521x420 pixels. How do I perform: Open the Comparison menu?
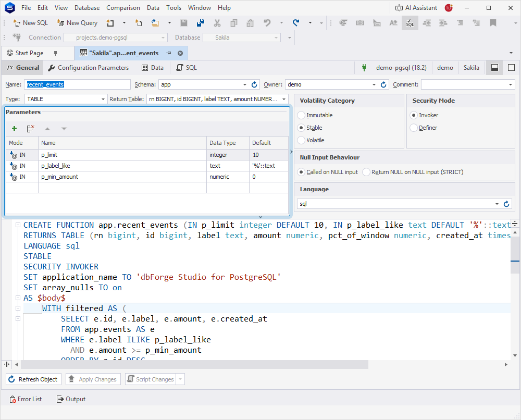(x=123, y=8)
